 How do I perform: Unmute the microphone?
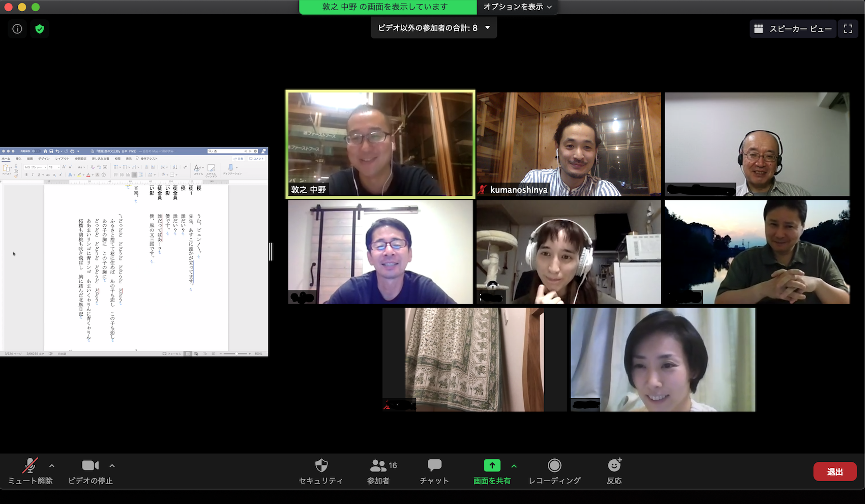coord(30,471)
